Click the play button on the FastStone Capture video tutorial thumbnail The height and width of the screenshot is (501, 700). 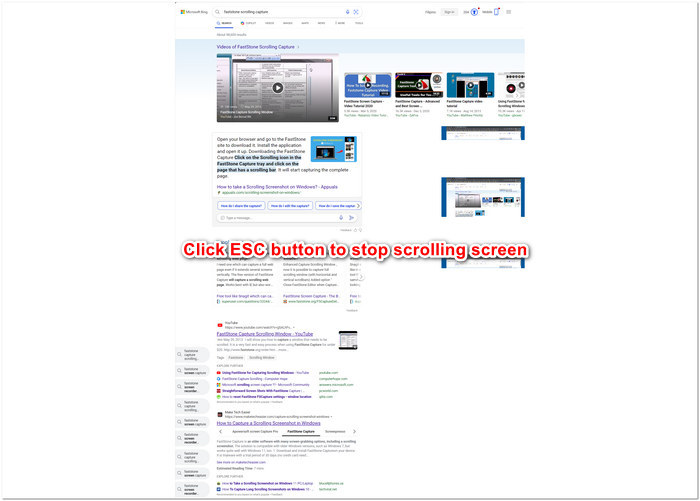coord(470,85)
